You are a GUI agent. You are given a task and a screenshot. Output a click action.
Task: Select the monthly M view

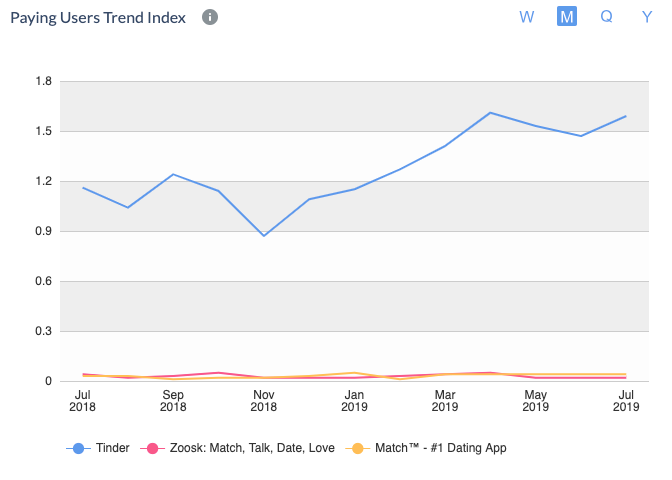567,17
